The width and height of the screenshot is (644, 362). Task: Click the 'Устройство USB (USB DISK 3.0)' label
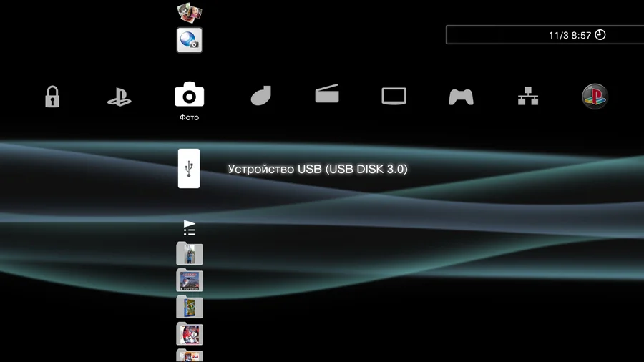click(x=318, y=169)
